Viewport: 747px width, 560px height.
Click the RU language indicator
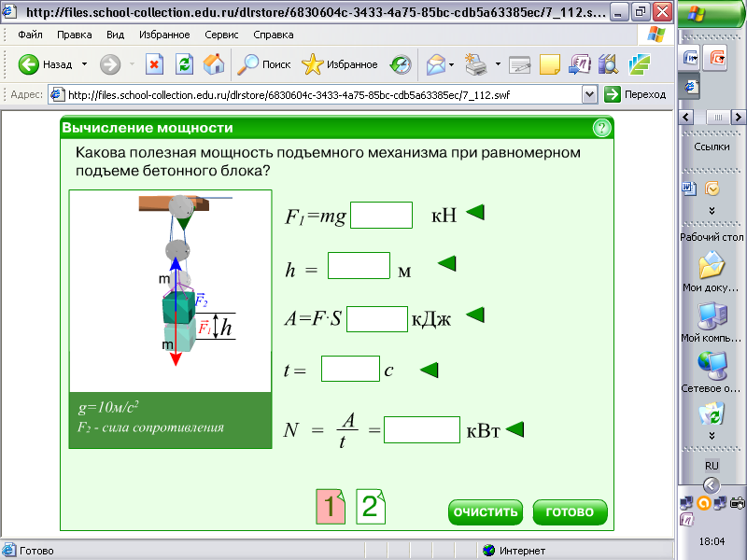pos(712,466)
